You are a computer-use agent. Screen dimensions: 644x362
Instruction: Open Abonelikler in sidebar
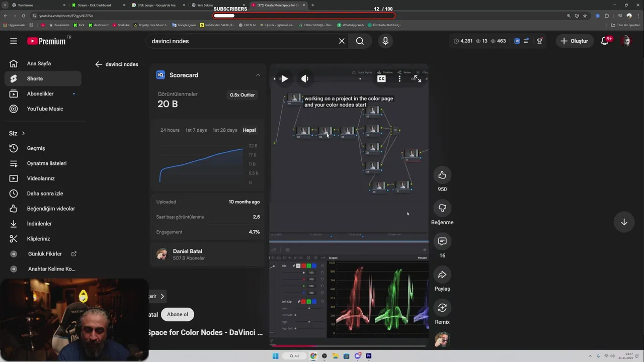tap(43, 94)
